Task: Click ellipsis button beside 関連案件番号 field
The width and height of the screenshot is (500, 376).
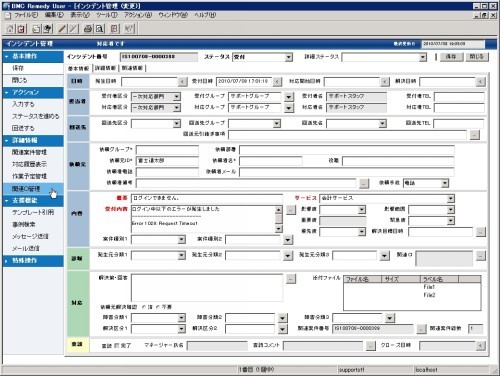Action: [x=421, y=329]
